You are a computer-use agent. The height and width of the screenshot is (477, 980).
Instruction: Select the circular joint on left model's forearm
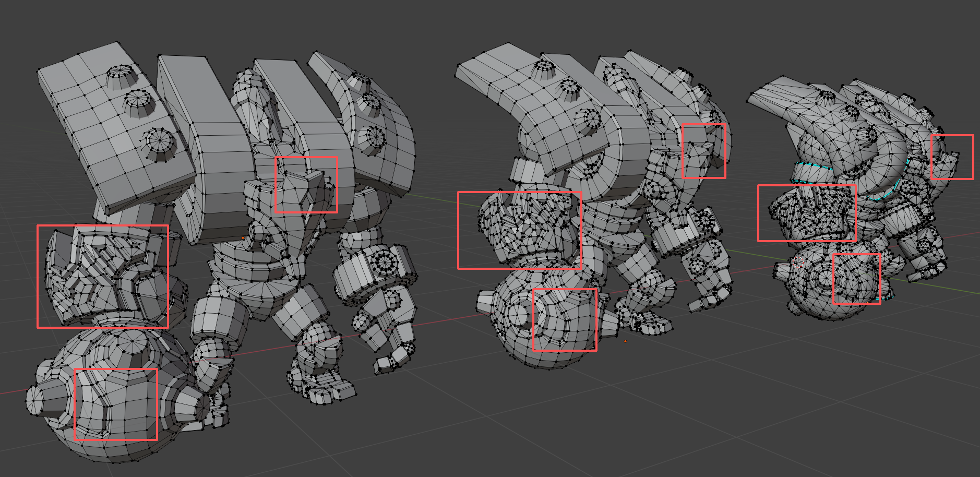tap(385, 260)
